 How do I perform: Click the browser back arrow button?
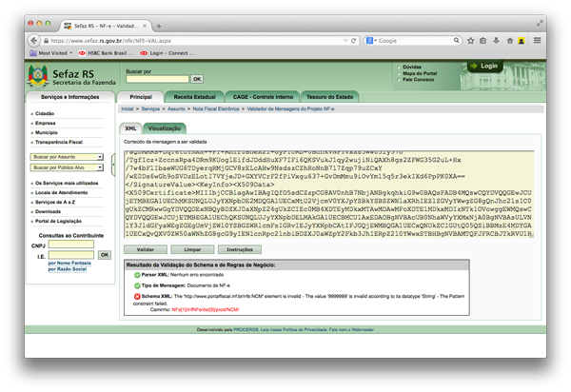click(x=34, y=40)
